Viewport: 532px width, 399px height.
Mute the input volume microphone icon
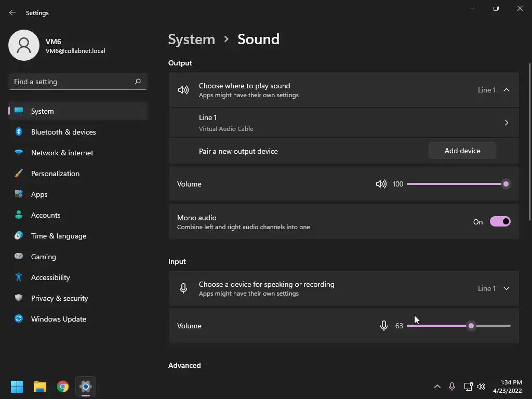(383, 326)
